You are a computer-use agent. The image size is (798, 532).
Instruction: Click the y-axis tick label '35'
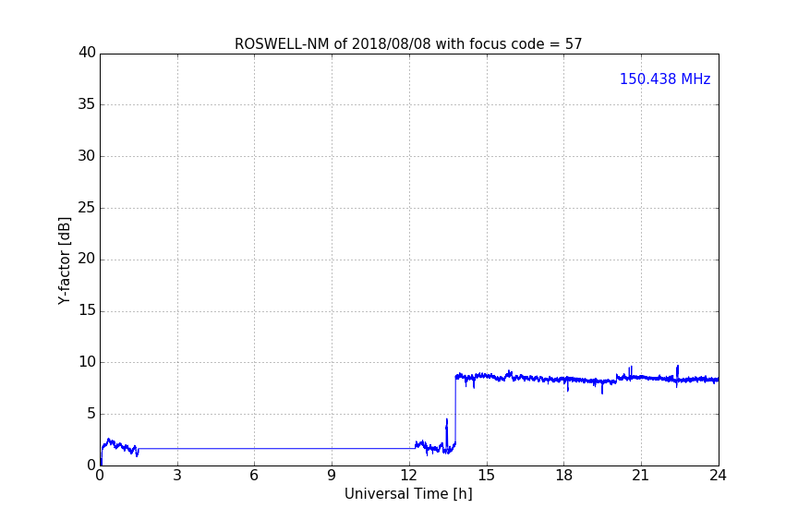coord(87,104)
